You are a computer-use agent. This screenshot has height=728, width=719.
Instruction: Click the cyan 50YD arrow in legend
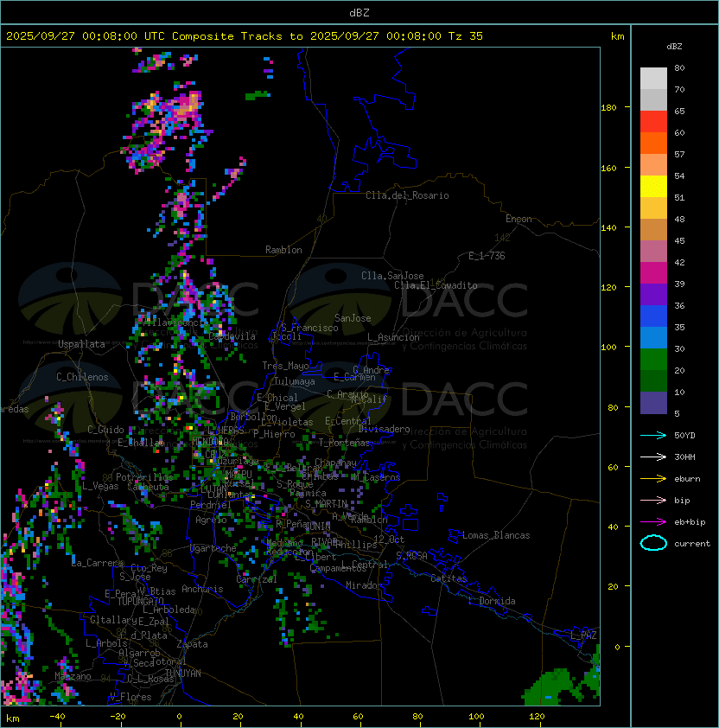point(653,435)
